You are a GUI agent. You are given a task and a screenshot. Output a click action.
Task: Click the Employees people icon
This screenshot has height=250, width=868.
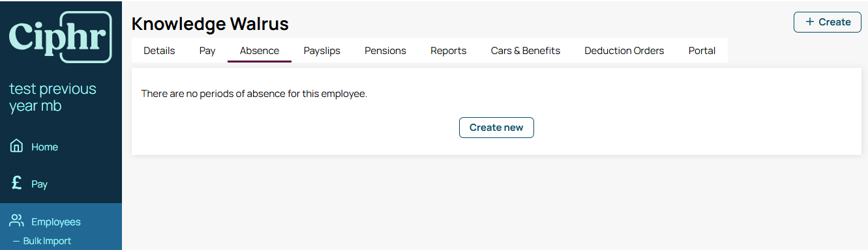click(17, 221)
